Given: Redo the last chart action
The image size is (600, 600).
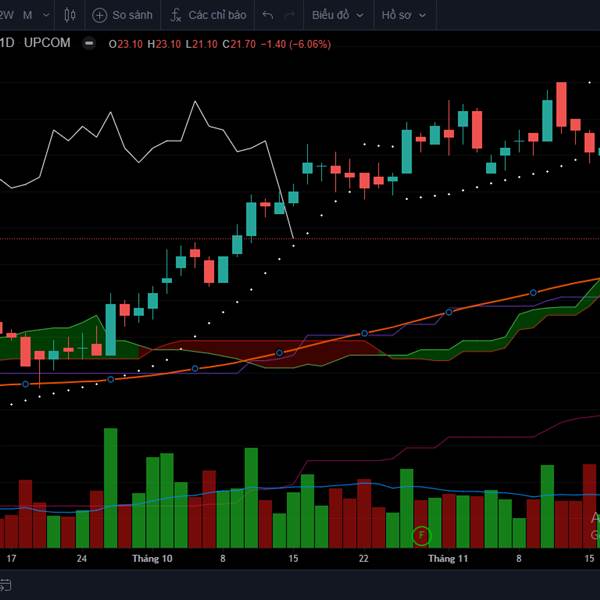Looking at the screenshot, I should click(290, 15).
